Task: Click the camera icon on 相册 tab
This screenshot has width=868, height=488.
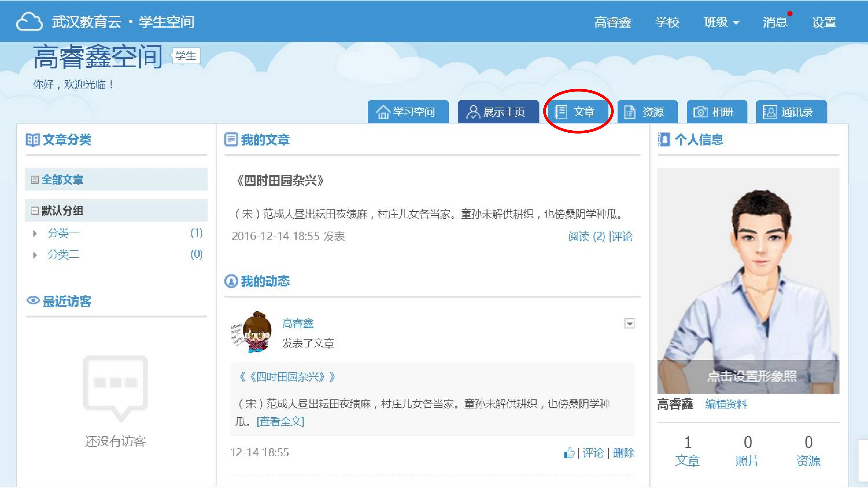Action: pos(700,112)
